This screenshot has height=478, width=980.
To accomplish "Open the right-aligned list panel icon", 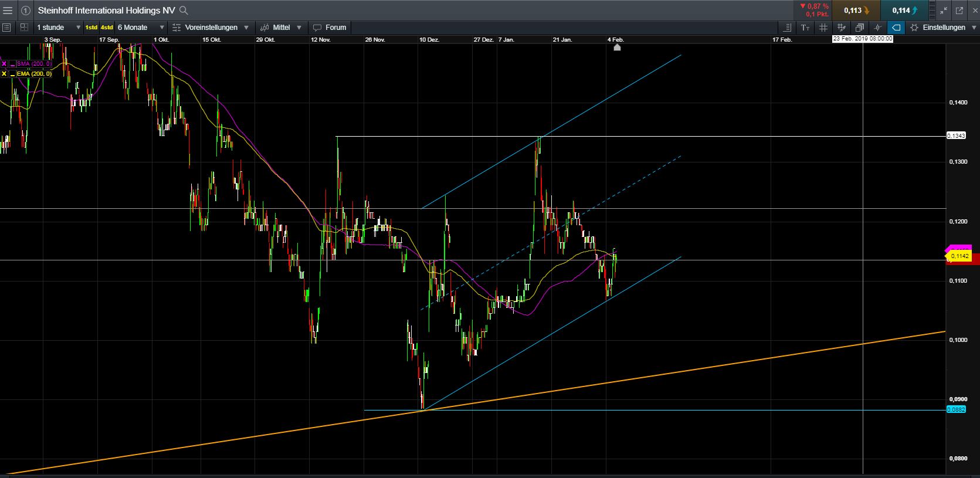I will (x=788, y=28).
